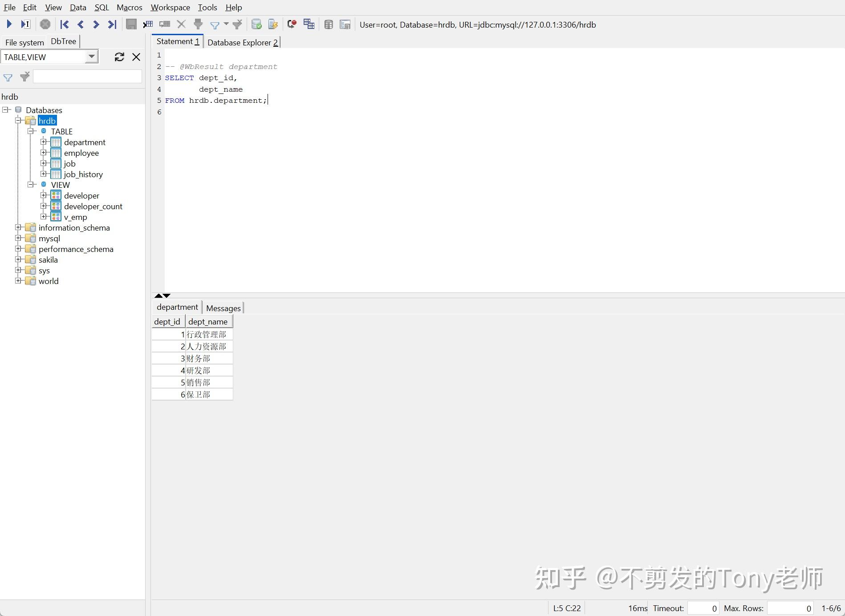Click the Delete selected rows icon
Viewport: 845px width, 616px height.
tap(181, 24)
